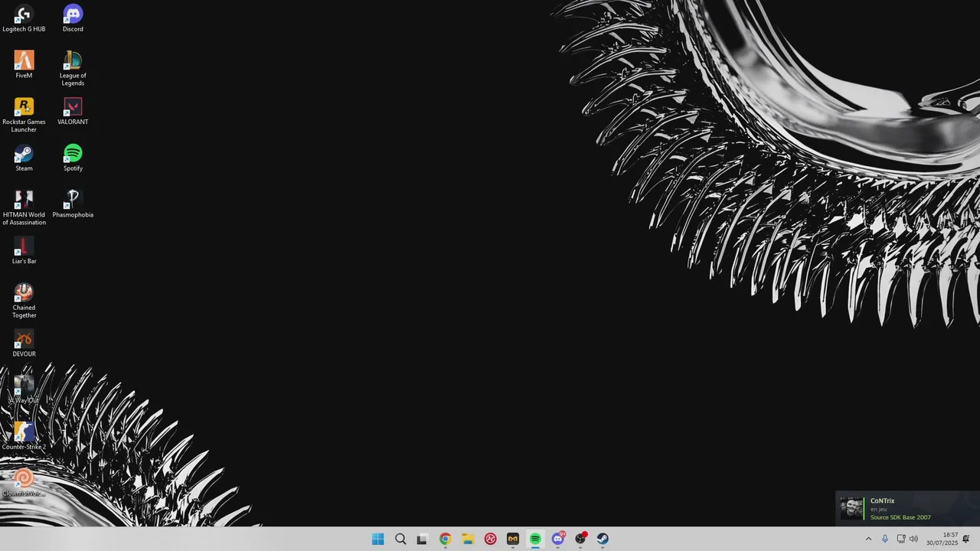
Task: Select the FiveM desktop icon
Action: click(x=24, y=65)
